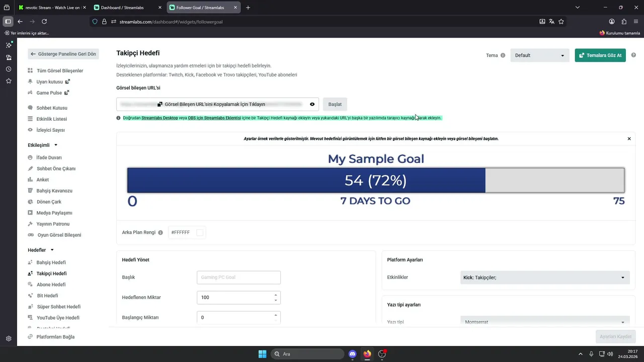Open the Süper Sohbet Hedefi menu item

click(58, 307)
